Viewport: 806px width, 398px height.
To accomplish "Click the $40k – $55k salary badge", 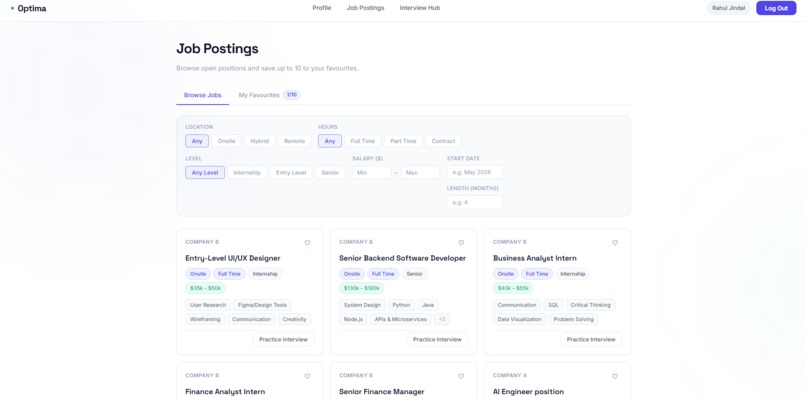I will (x=513, y=288).
